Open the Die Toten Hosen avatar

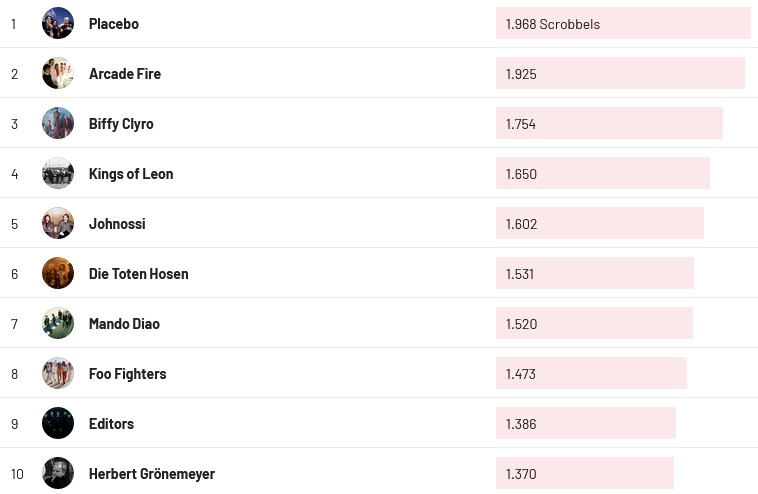58,273
